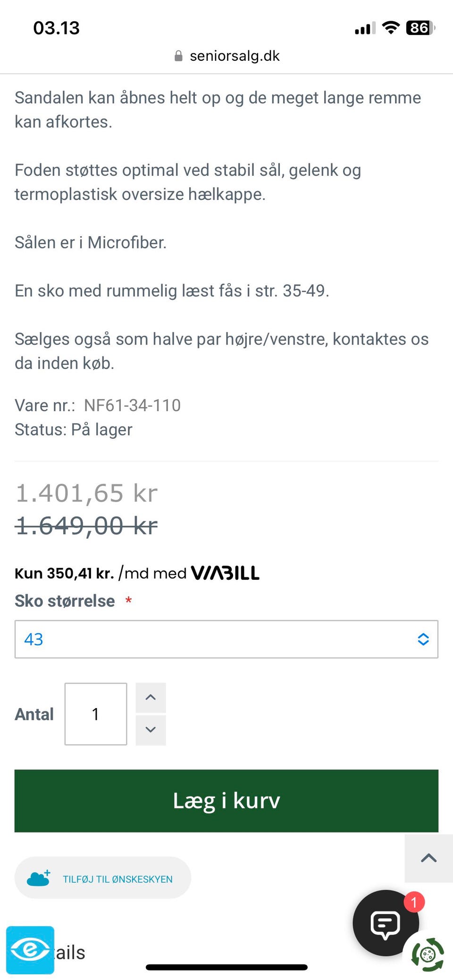Screen dimensions: 453x980
Task: Focus the Antal quantity input field
Action: point(96,714)
